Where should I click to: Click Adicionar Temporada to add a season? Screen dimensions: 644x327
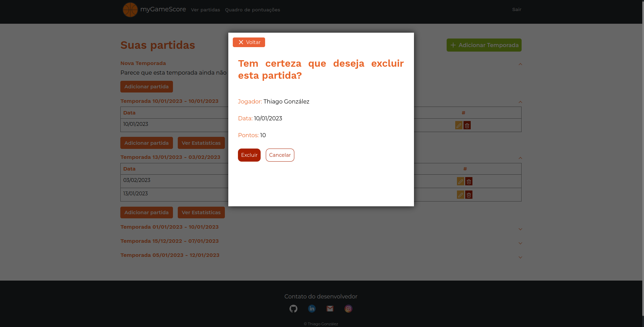pyautogui.click(x=484, y=45)
